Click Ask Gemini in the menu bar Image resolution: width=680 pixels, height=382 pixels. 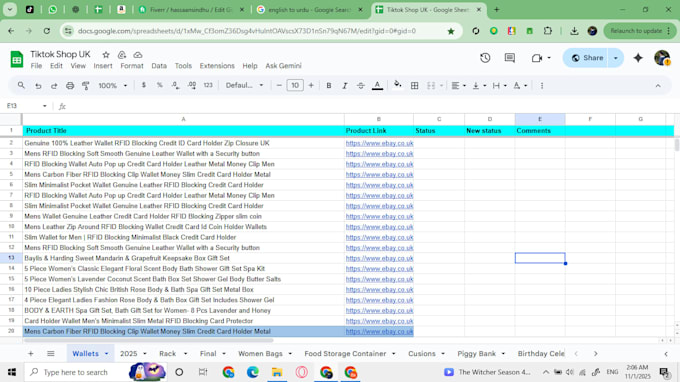[x=283, y=66]
